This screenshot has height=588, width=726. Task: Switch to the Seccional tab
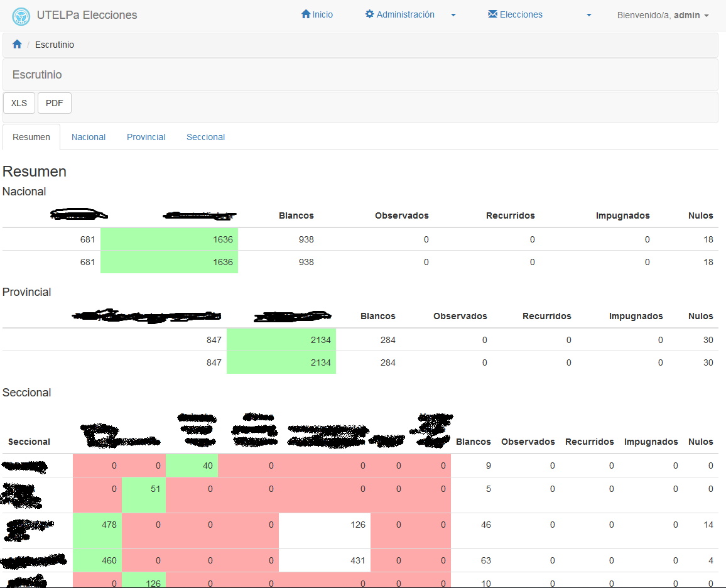(205, 137)
